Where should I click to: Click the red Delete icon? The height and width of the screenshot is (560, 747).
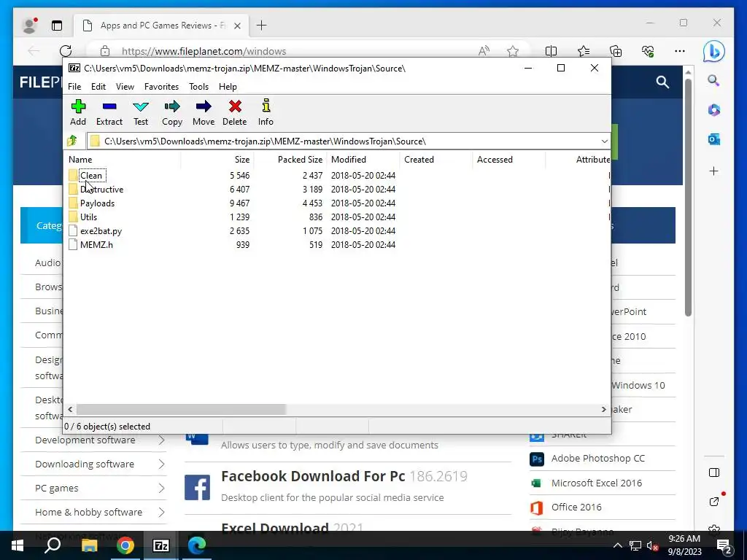pos(235,106)
